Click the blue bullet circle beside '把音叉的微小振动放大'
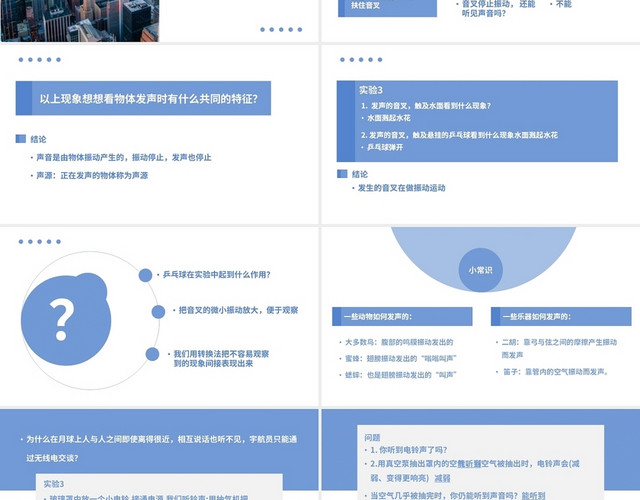This screenshot has width=640, height=500. (158, 312)
